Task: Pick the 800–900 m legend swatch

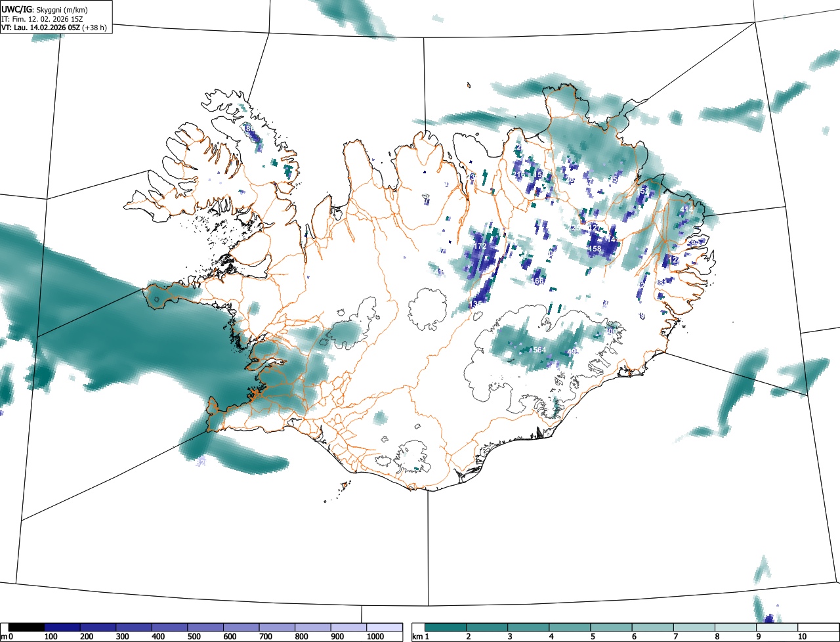Action: point(313,628)
